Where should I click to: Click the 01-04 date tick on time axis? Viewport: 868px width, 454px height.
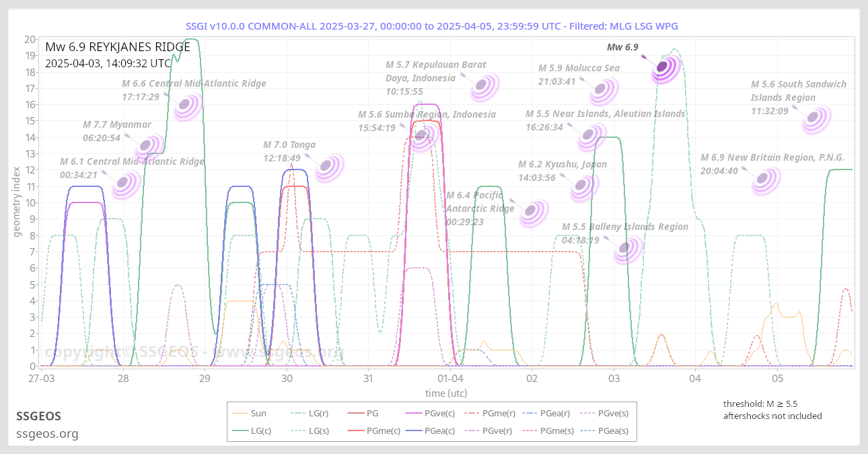[x=450, y=379]
